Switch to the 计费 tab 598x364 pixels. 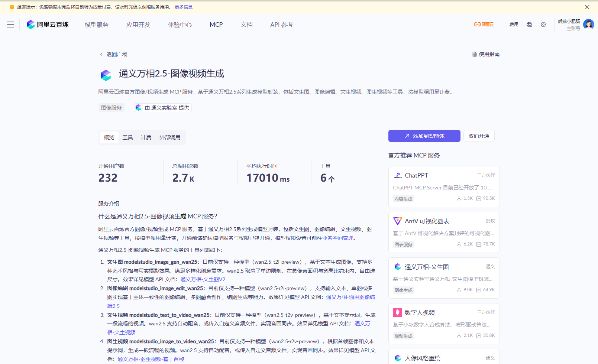point(146,137)
